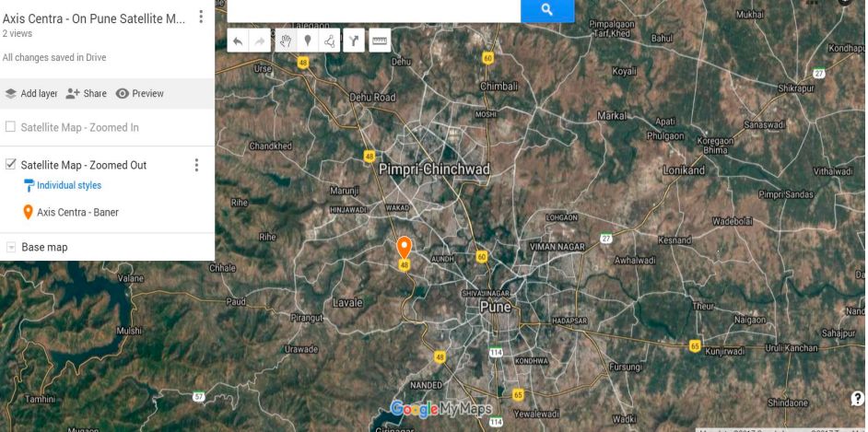Click the Share button
This screenshot has width=868, height=432.
pyautogui.click(x=86, y=93)
